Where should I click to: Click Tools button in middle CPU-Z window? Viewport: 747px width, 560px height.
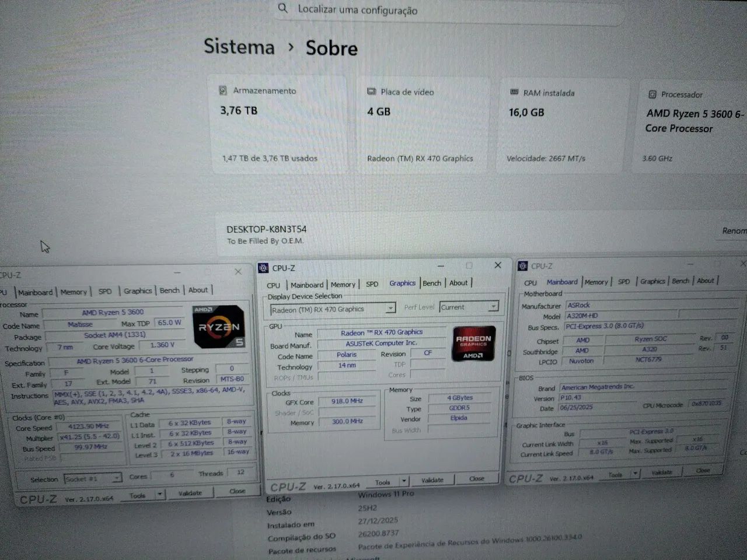tap(383, 482)
